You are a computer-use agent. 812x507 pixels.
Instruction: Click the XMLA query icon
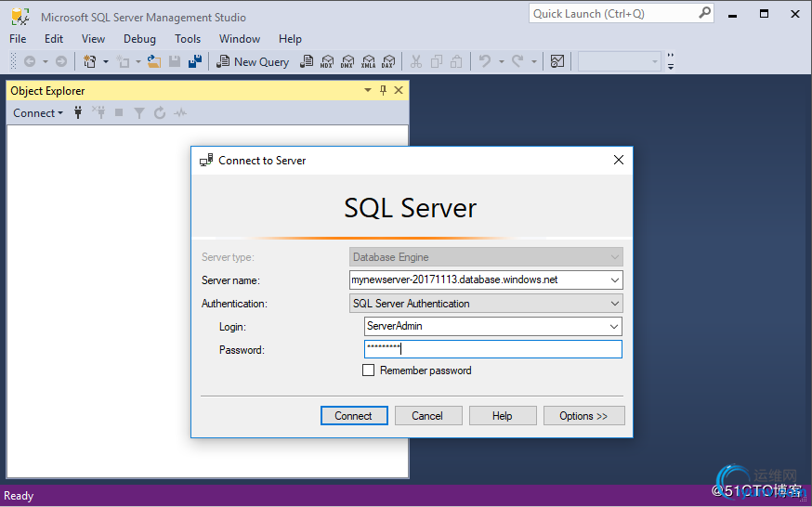click(368, 61)
